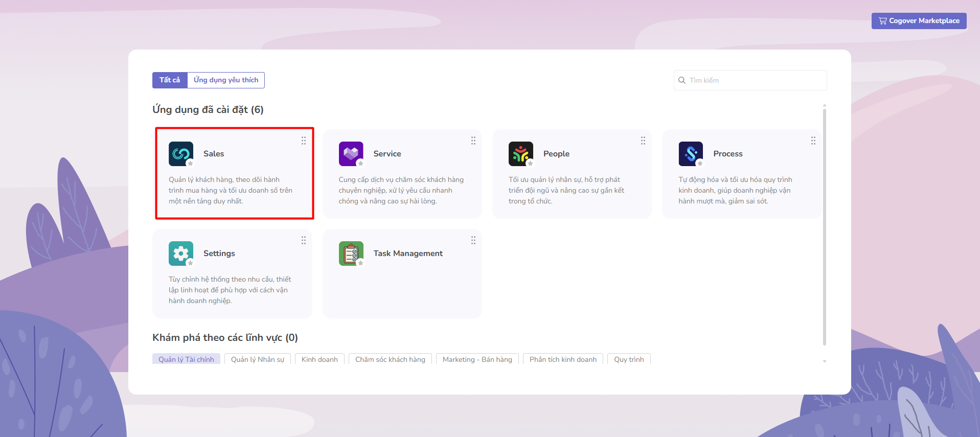
Task: Filter by Chăm sóc khách hàng category
Action: point(390,359)
